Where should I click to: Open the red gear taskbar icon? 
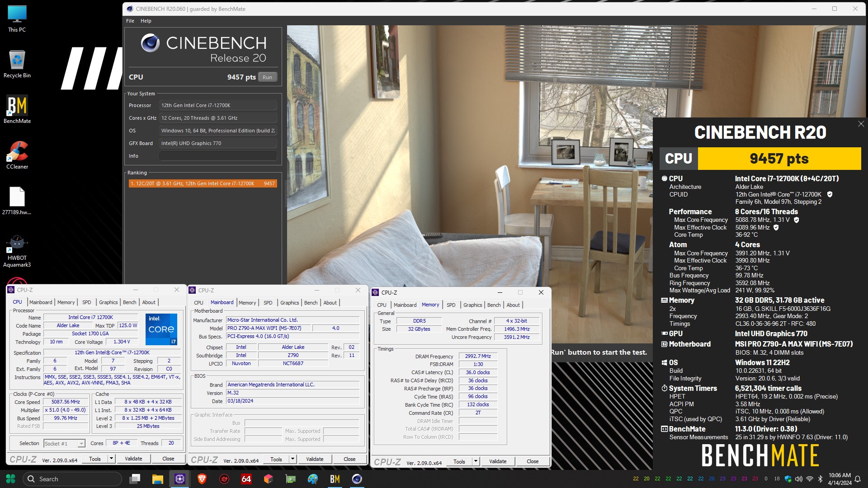[x=224, y=479]
